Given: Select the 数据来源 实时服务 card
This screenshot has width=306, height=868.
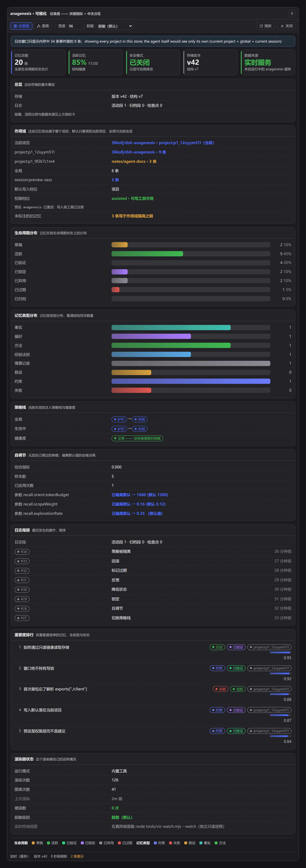Looking at the screenshot, I should 268,62.
